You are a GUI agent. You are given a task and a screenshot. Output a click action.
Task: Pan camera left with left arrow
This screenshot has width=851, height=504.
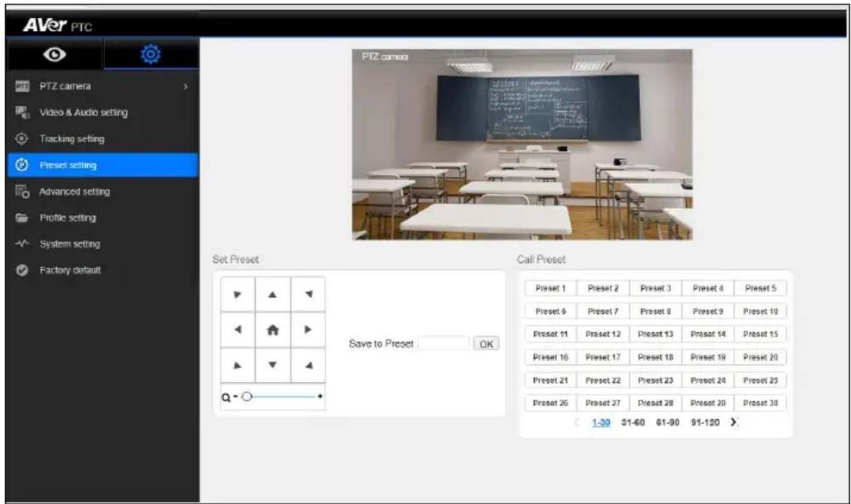[x=239, y=330]
